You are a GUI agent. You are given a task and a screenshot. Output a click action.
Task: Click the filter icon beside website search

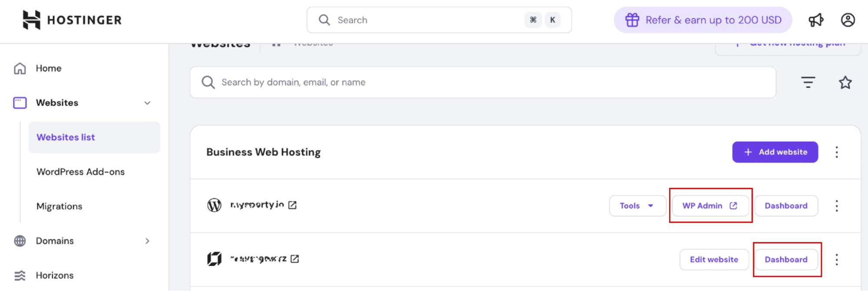(808, 82)
